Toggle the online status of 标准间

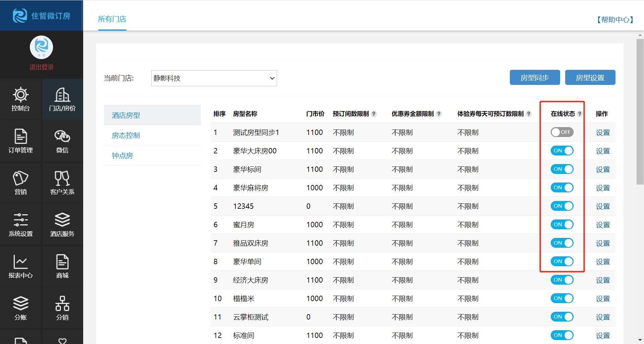tap(562, 335)
